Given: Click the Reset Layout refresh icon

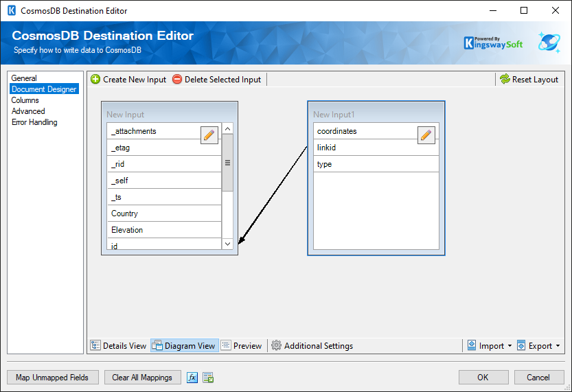Looking at the screenshot, I should click(x=505, y=79).
